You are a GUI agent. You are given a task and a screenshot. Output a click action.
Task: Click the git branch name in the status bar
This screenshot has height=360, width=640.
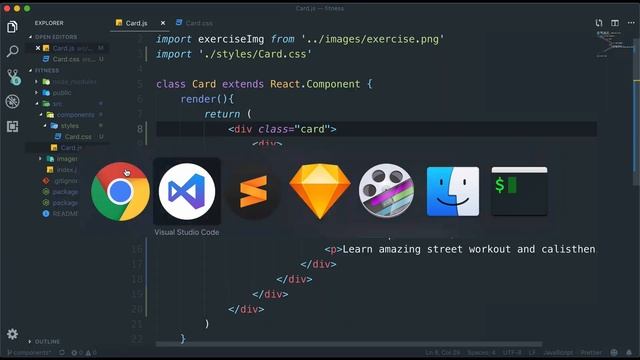(29, 352)
